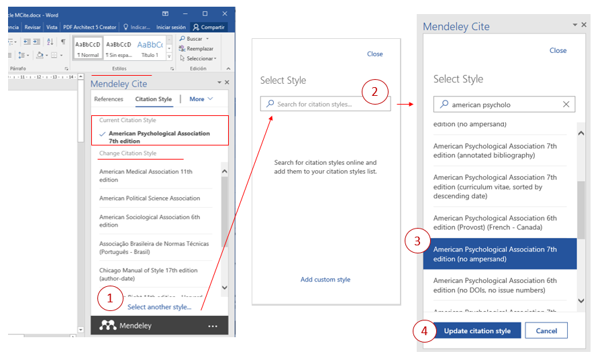Open the PDF Architect 5 Creator tab
Screen dimensions: 610x364
89,27
